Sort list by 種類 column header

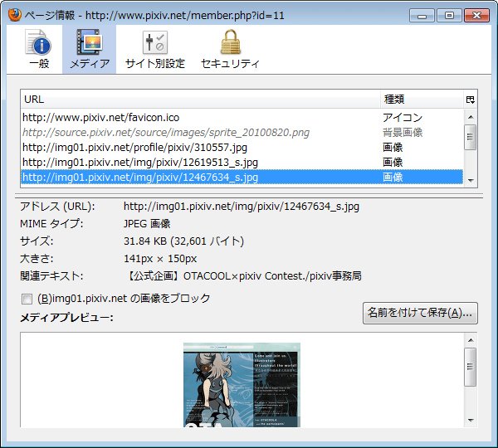(x=422, y=100)
